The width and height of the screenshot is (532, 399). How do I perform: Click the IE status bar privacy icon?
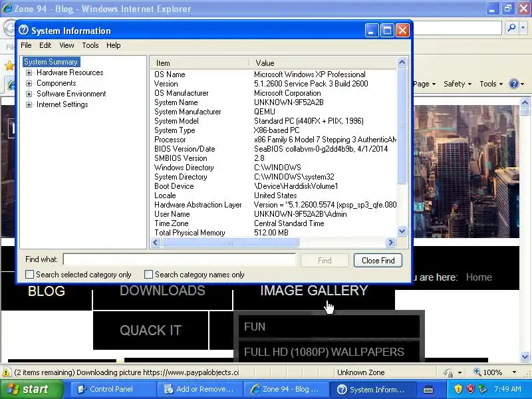click(x=448, y=372)
